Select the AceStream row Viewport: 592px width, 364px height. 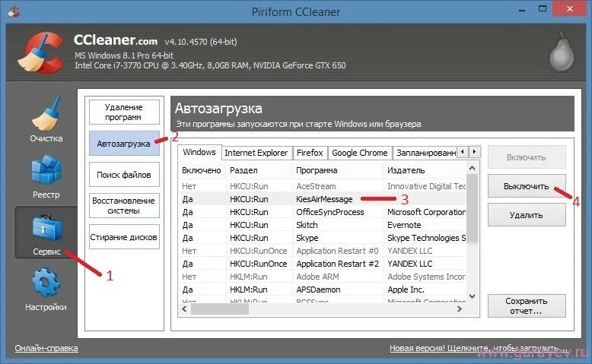pyautogui.click(x=322, y=186)
